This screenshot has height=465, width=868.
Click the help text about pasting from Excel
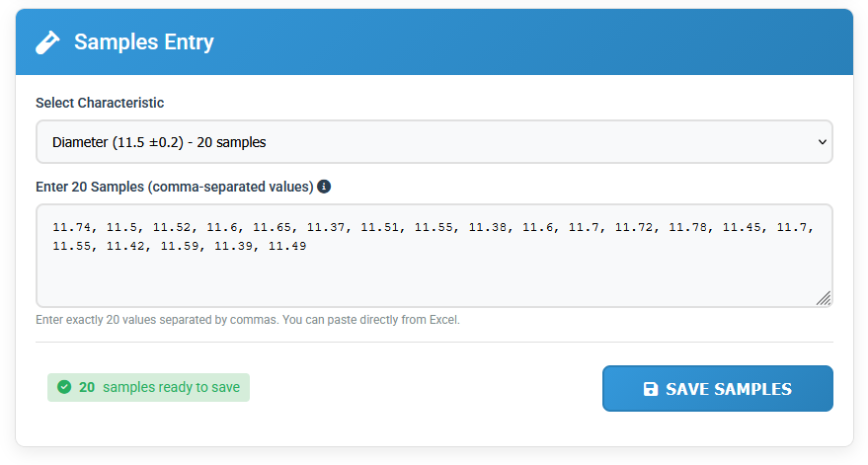(247, 320)
